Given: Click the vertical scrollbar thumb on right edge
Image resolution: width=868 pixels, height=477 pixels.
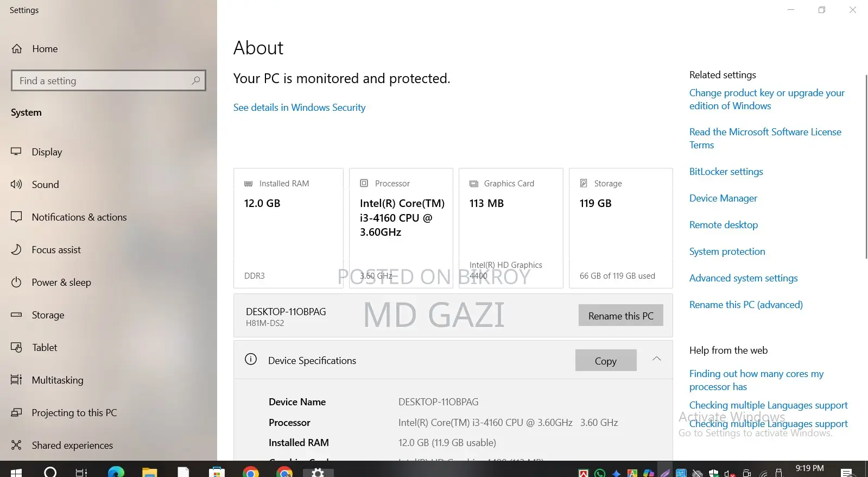Looking at the screenshot, I should [x=866, y=167].
